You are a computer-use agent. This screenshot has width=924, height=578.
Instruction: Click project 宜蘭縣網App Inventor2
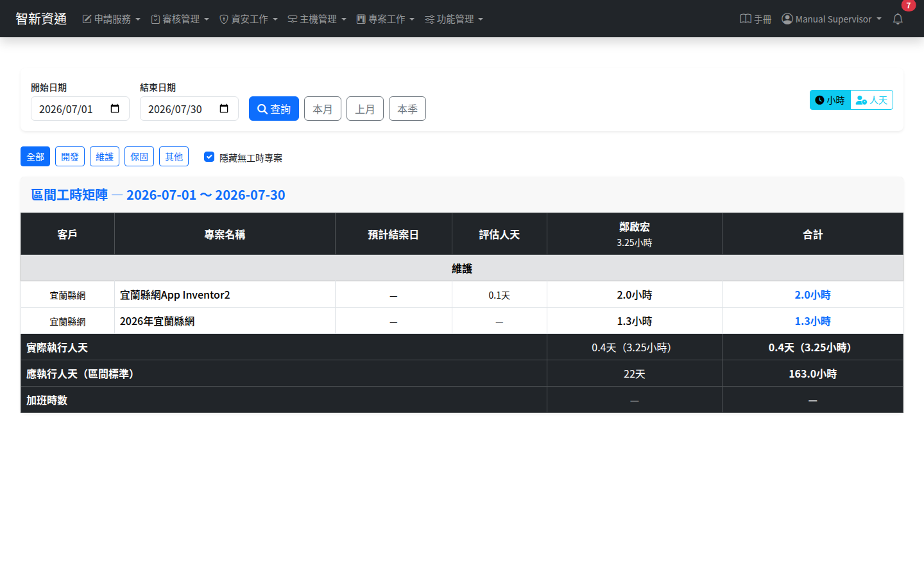pos(175,295)
